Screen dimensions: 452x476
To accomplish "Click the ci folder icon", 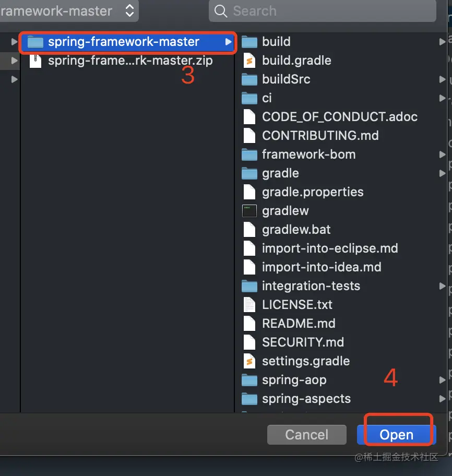I will coord(249,98).
